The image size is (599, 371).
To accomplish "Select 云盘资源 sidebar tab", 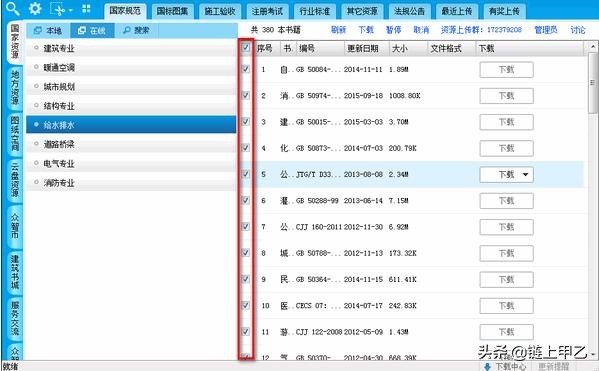I will (x=15, y=180).
